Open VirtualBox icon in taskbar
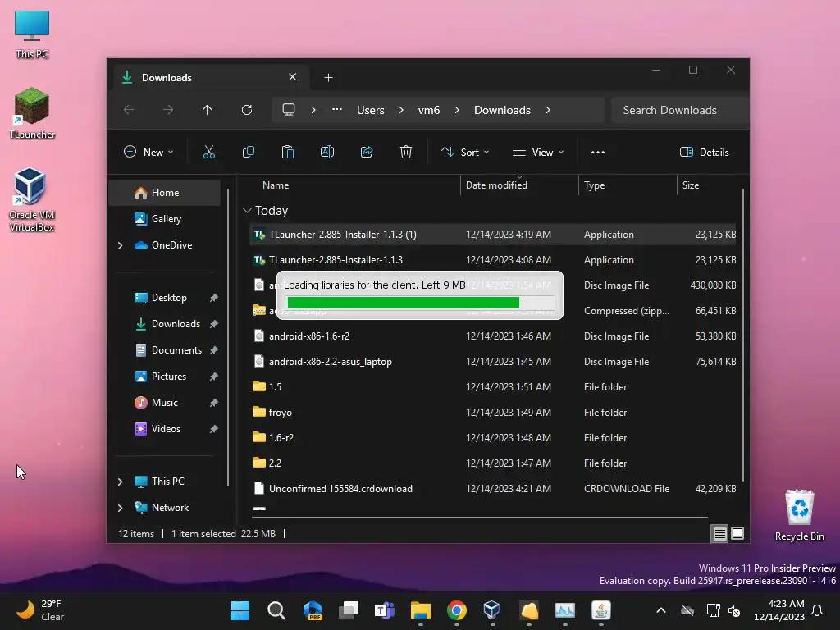This screenshot has height=630, width=840. click(492, 610)
